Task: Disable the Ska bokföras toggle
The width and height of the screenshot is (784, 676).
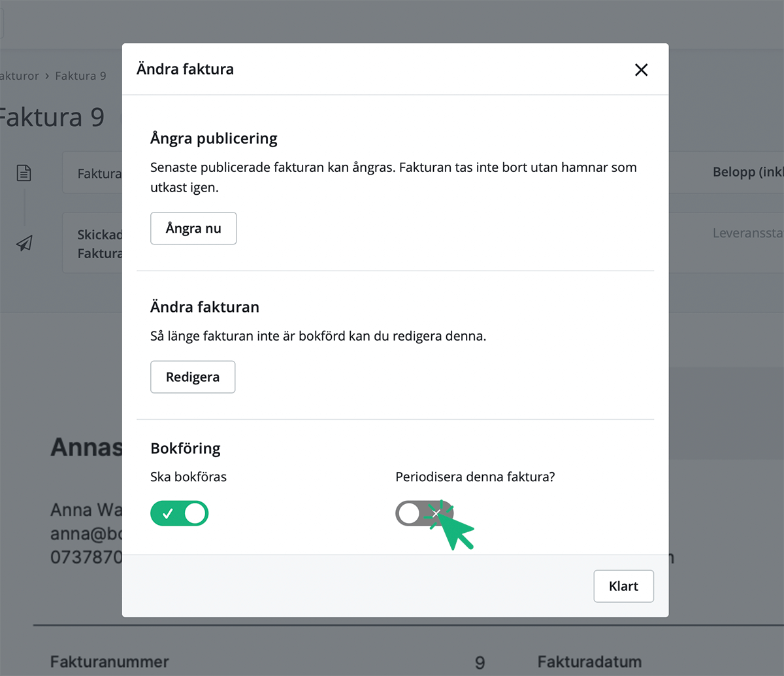Action: point(180,514)
